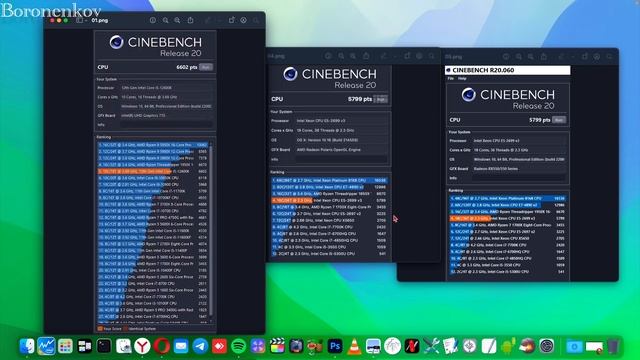Select top Ryzen 9 5950X row in 01.png
The image size is (640, 360).
(x=153, y=145)
